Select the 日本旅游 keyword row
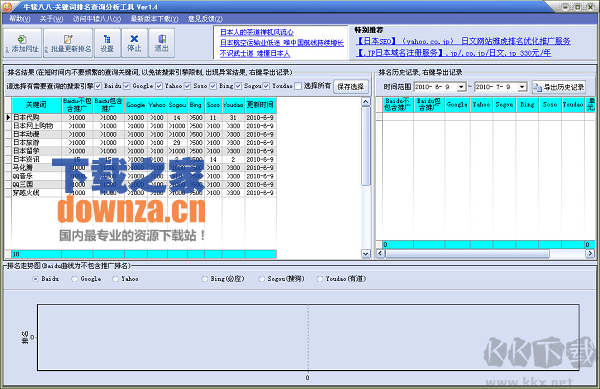Screen dimensions: 600x389 pyautogui.click(x=144, y=143)
